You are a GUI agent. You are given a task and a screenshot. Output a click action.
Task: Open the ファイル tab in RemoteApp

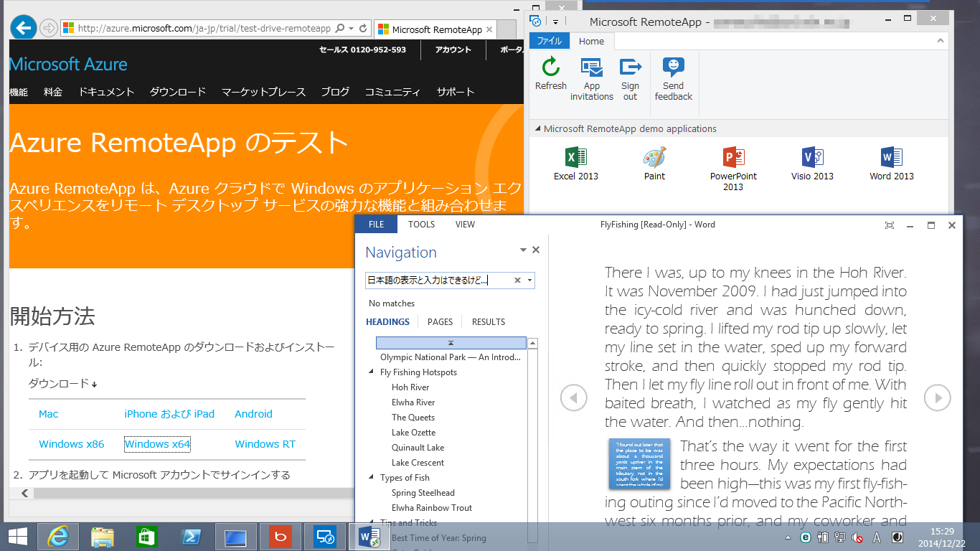tap(550, 41)
